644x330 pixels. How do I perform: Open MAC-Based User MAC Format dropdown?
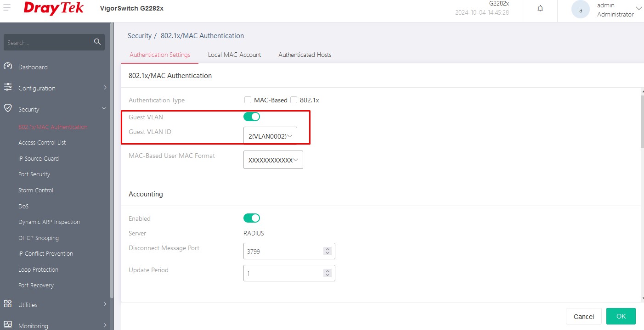tap(273, 160)
